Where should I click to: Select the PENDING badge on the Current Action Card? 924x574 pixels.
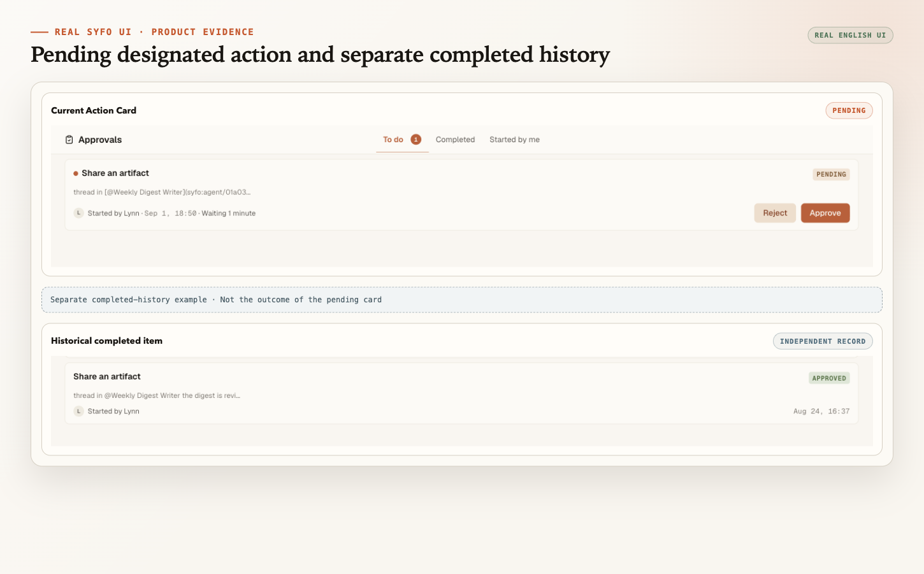pyautogui.click(x=849, y=110)
